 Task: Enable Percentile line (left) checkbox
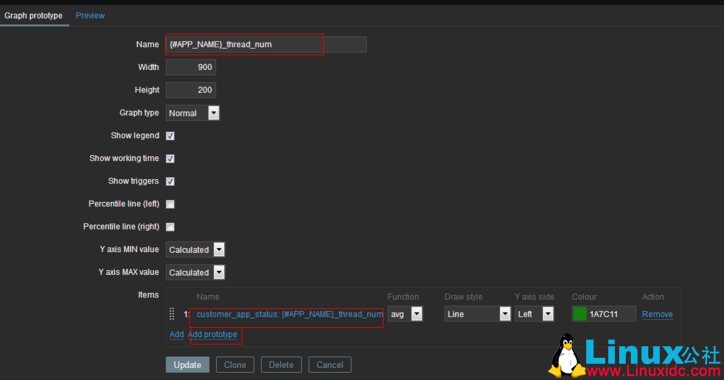point(170,204)
